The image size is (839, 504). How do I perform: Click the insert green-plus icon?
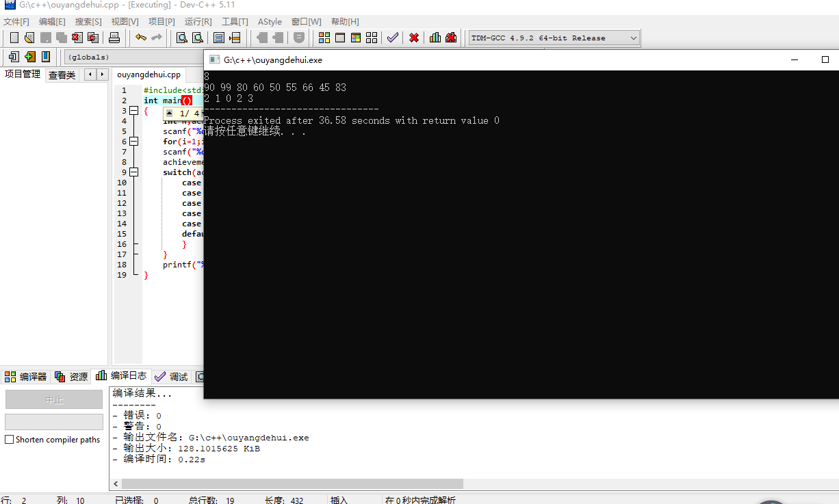pyautogui.click(x=29, y=57)
